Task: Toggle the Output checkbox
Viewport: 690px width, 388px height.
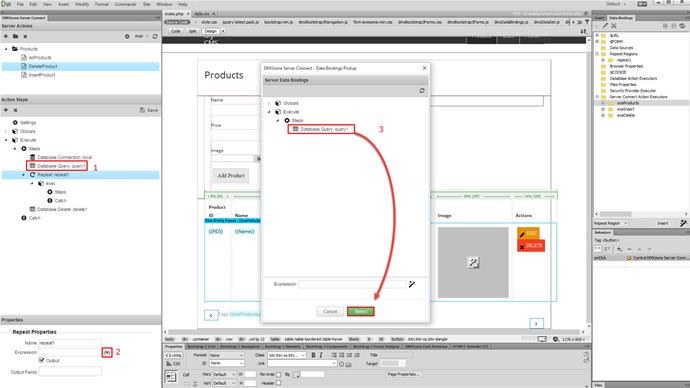Action: (42, 360)
